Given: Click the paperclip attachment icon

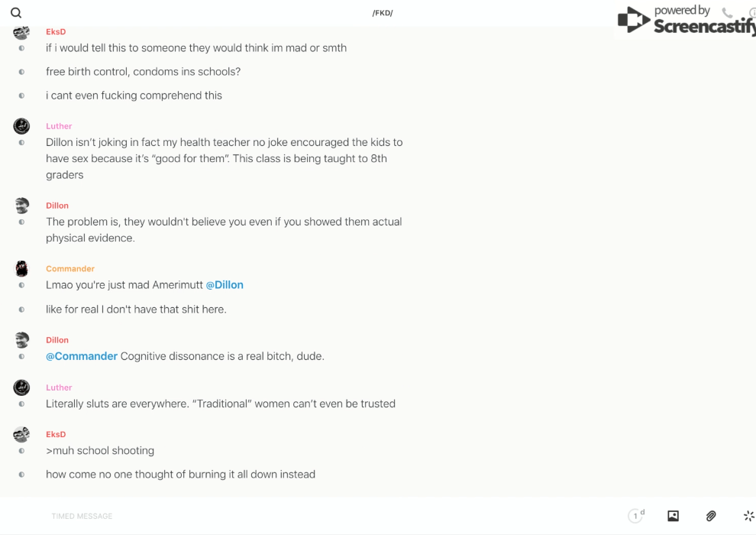Looking at the screenshot, I should 711,516.
